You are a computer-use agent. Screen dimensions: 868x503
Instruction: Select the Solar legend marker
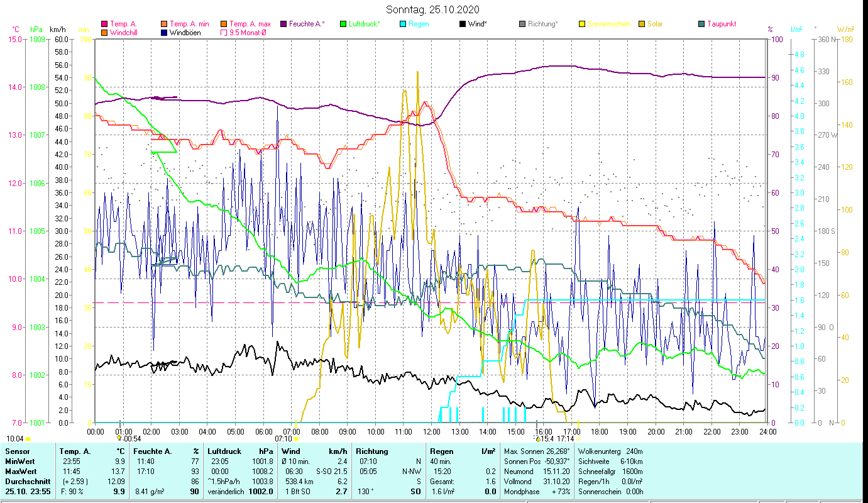click(642, 25)
